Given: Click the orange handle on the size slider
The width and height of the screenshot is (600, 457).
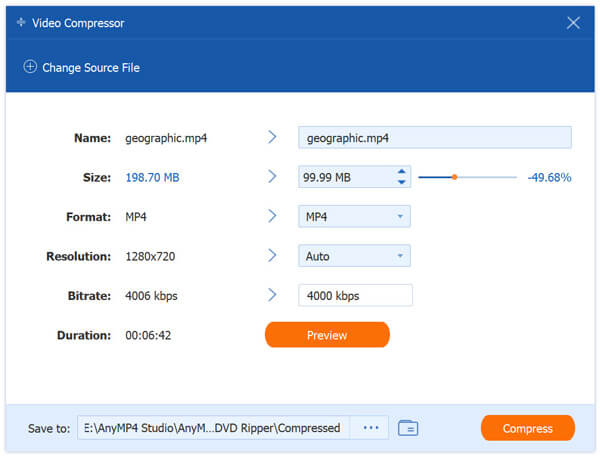Looking at the screenshot, I should click(x=454, y=177).
